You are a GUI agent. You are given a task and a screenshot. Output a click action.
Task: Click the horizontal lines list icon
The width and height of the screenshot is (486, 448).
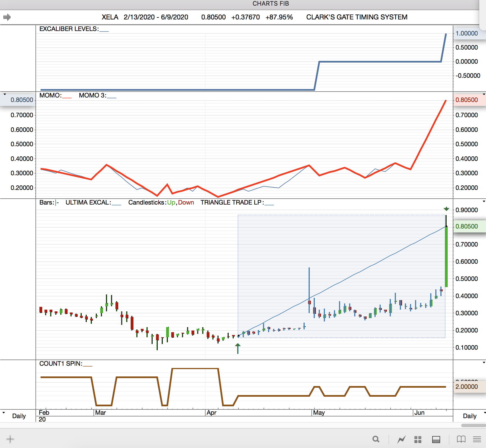[x=477, y=439]
